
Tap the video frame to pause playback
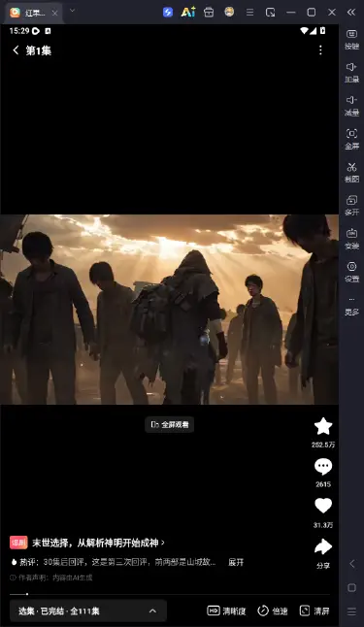(169, 310)
